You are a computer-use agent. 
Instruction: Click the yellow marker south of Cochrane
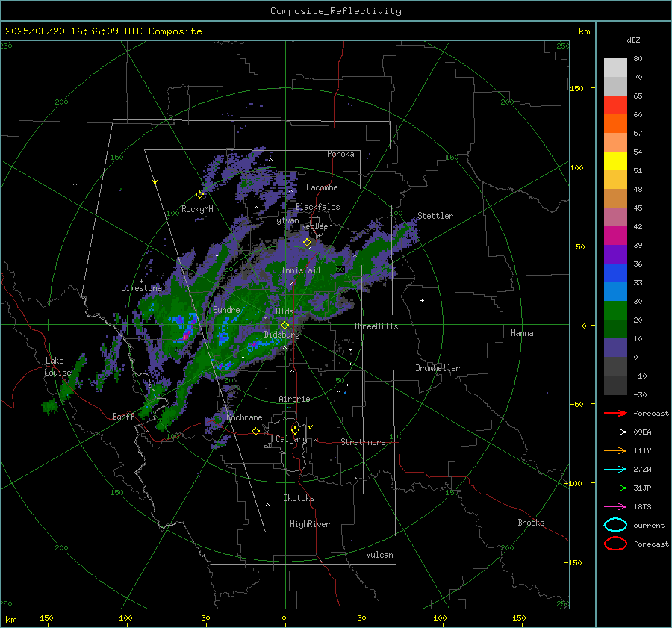click(256, 432)
